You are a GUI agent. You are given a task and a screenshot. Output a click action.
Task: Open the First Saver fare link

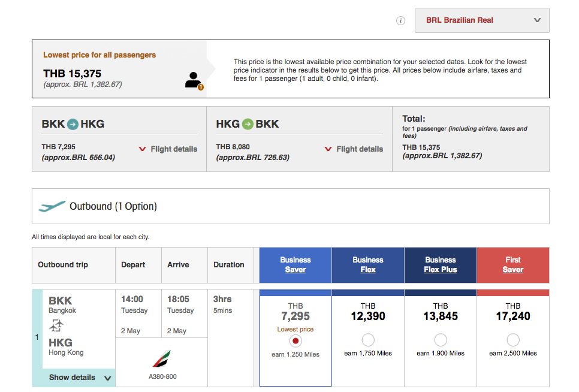[513, 270]
